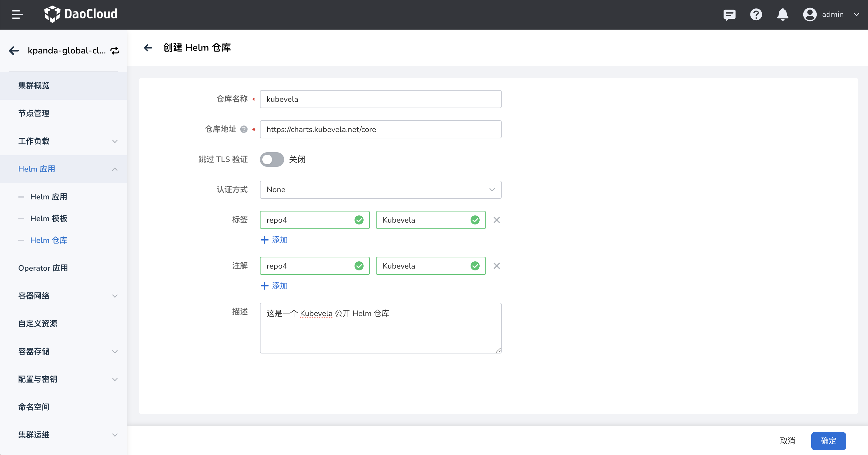
Task: Click back arrow next to kpanda-global cluster name
Action: pyautogui.click(x=14, y=50)
